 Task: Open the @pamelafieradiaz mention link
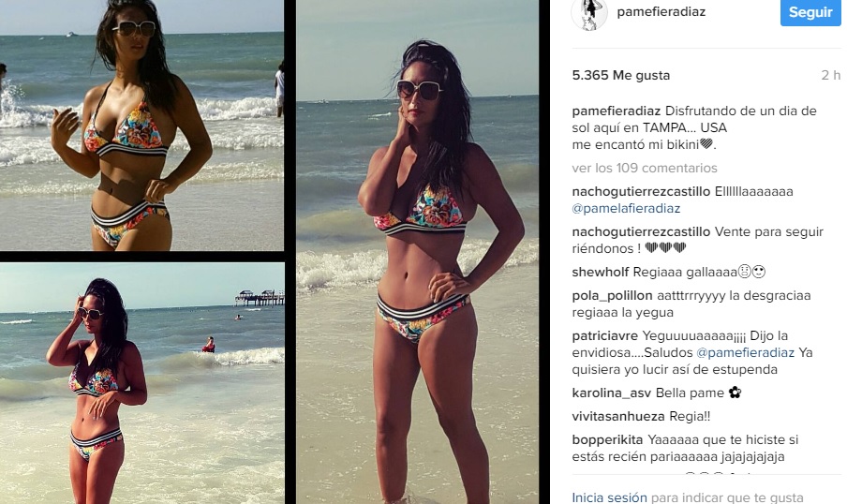(626, 209)
